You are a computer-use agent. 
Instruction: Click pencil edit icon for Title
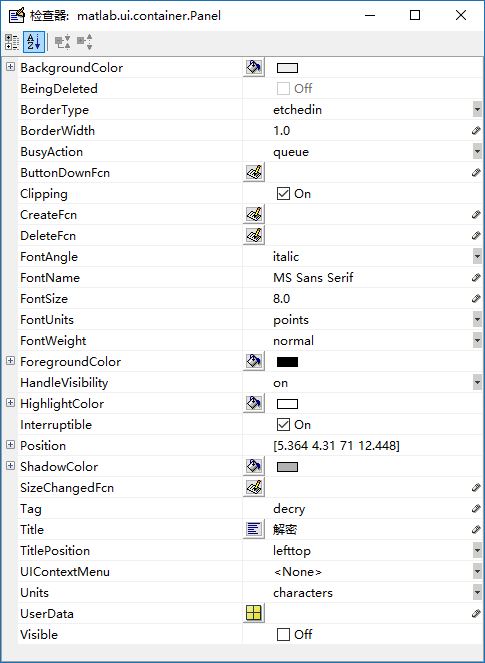click(x=476, y=529)
